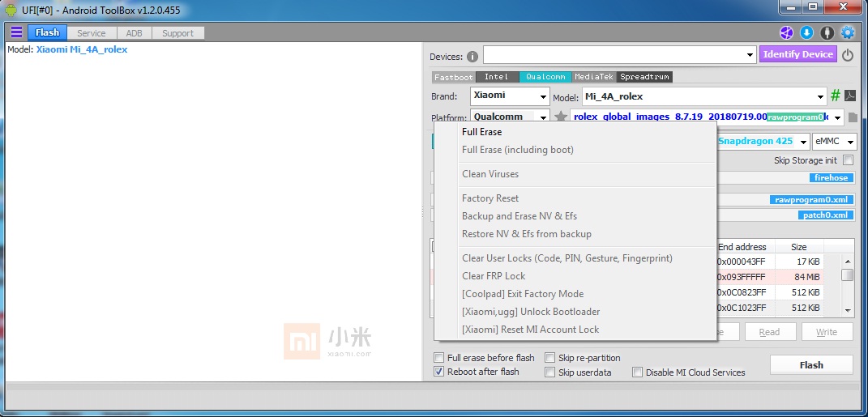This screenshot has width=868, height=417.
Task: Select the 17 KiB size cell
Action: pyautogui.click(x=799, y=262)
